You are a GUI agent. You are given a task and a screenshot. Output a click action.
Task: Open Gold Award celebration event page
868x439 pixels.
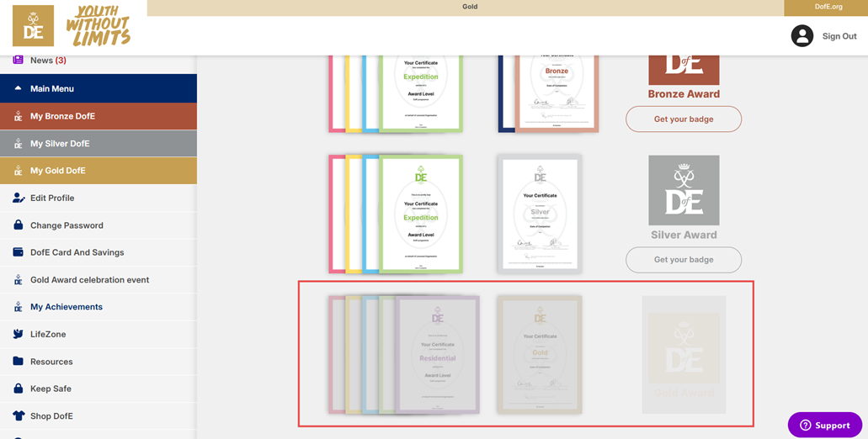(x=89, y=280)
